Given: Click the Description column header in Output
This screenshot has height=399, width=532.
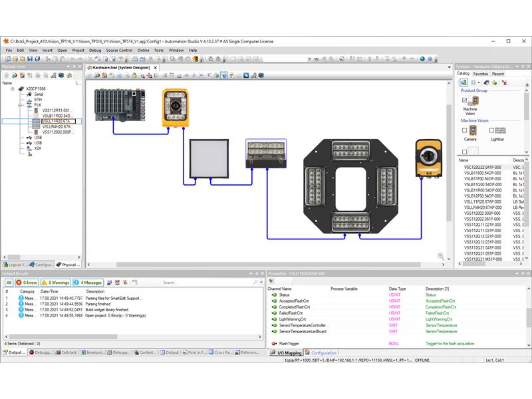Looking at the screenshot, I should [95, 291].
